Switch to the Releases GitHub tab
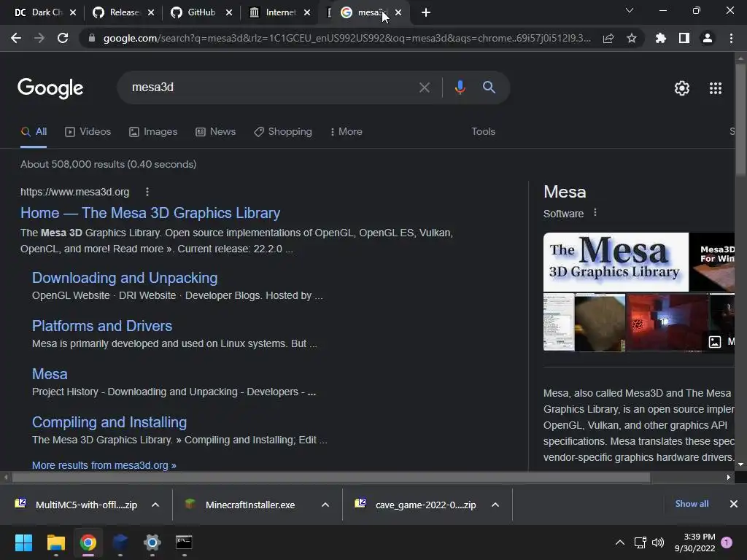This screenshot has width=747, height=560. [x=117, y=12]
